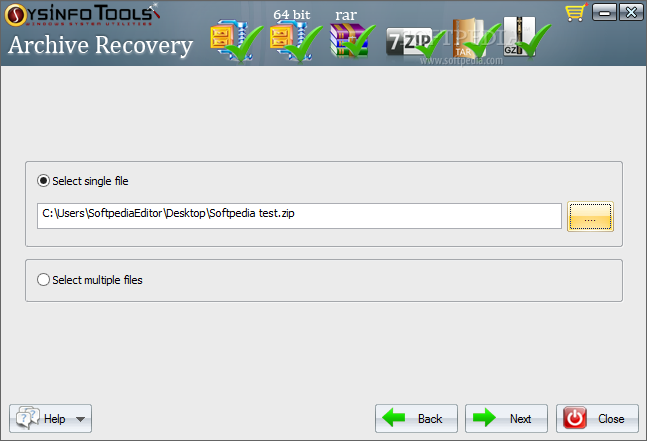
Task: Click the 64 bit ZIP archive icon
Action: [x=295, y=42]
